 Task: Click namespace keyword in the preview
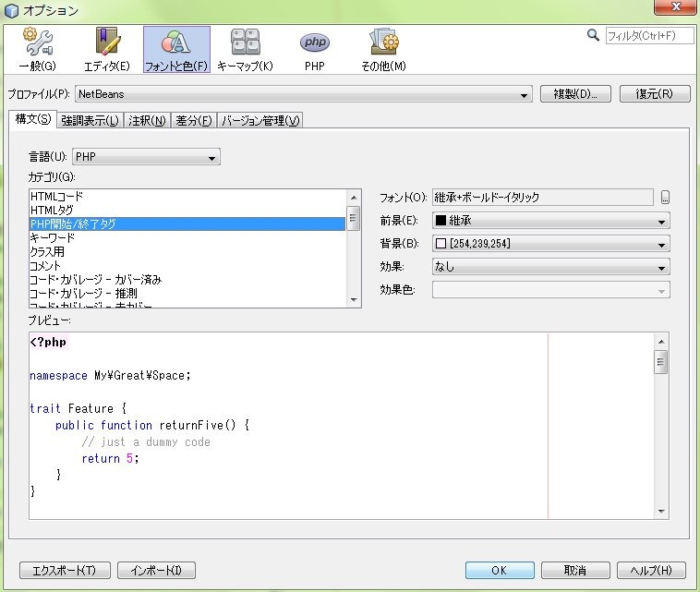pos(58,376)
